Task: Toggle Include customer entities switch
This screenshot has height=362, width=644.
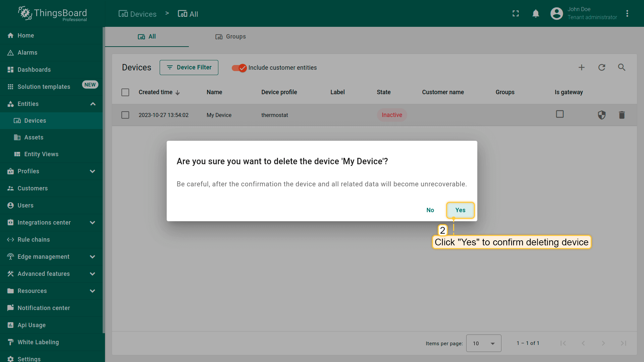Action: pyautogui.click(x=239, y=68)
